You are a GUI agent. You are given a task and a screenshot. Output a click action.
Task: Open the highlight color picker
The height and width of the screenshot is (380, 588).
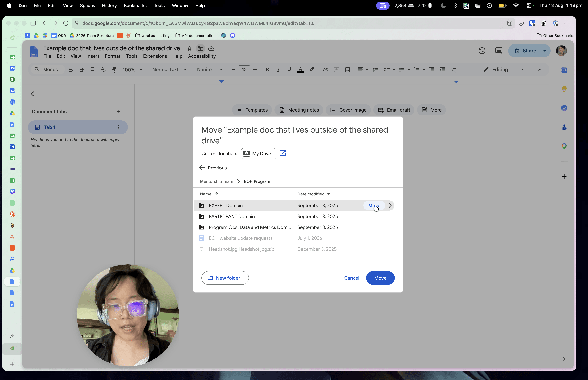(312, 69)
